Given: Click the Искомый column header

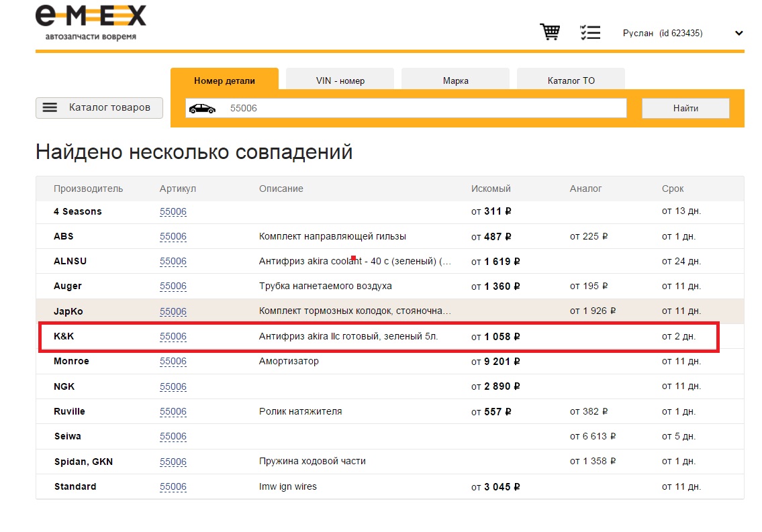Looking at the screenshot, I should tap(491, 189).
